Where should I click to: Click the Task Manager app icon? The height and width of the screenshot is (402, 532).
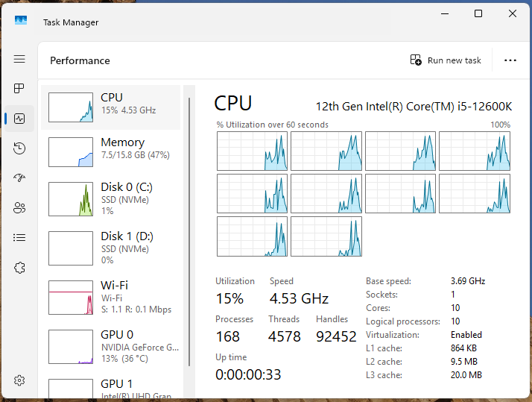click(x=21, y=20)
